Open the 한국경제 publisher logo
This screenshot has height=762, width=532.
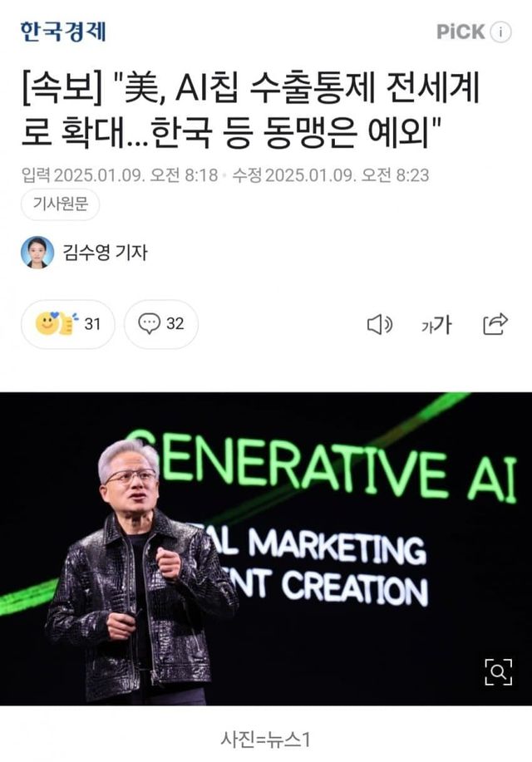pyautogui.click(x=62, y=32)
